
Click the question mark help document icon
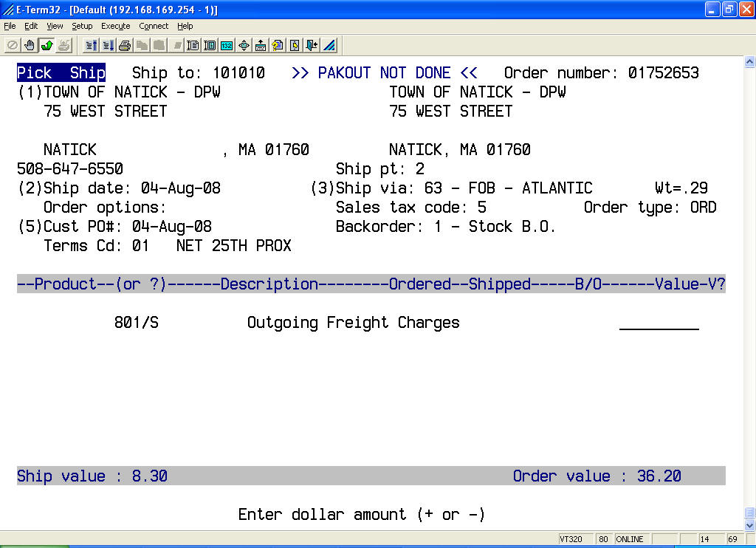pos(278,45)
